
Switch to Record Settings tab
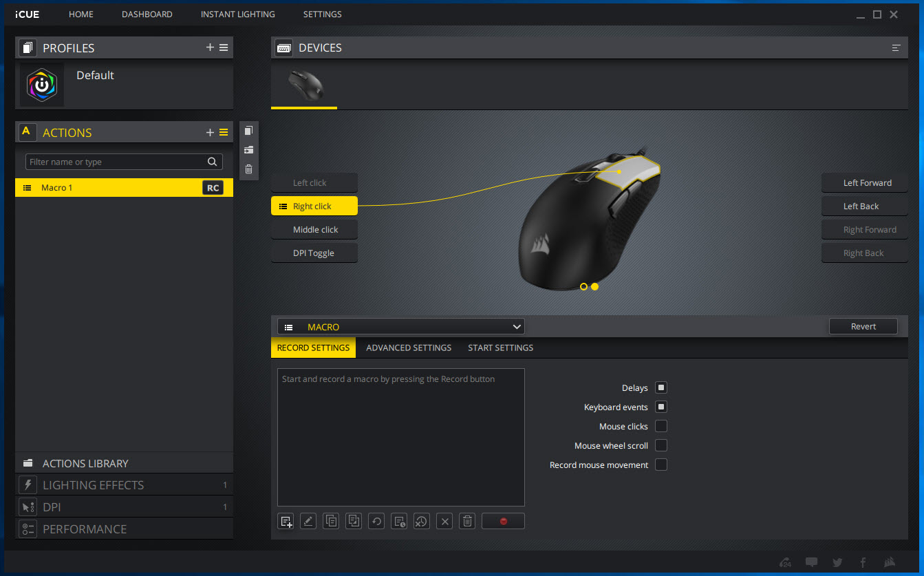pyautogui.click(x=314, y=348)
